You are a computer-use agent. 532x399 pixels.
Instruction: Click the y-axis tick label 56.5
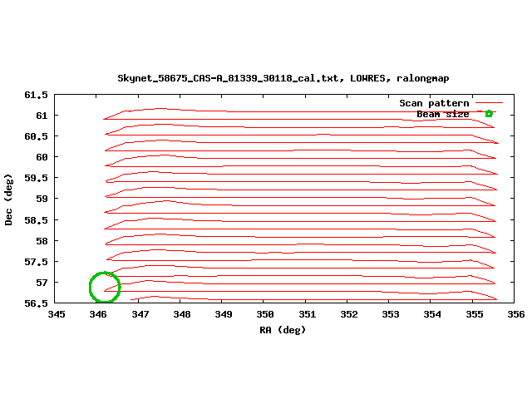click(x=36, y=303)
